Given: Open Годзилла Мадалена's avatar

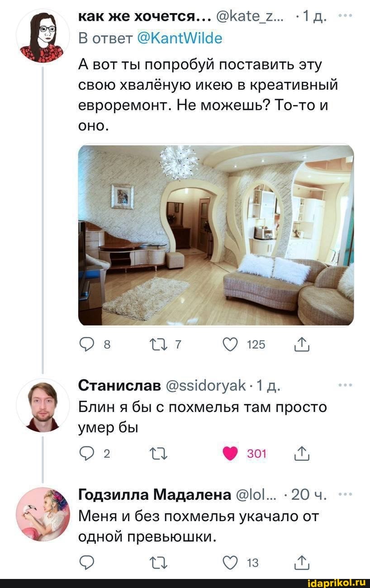Looking at the screenshot, I should (x=43, y=514).
